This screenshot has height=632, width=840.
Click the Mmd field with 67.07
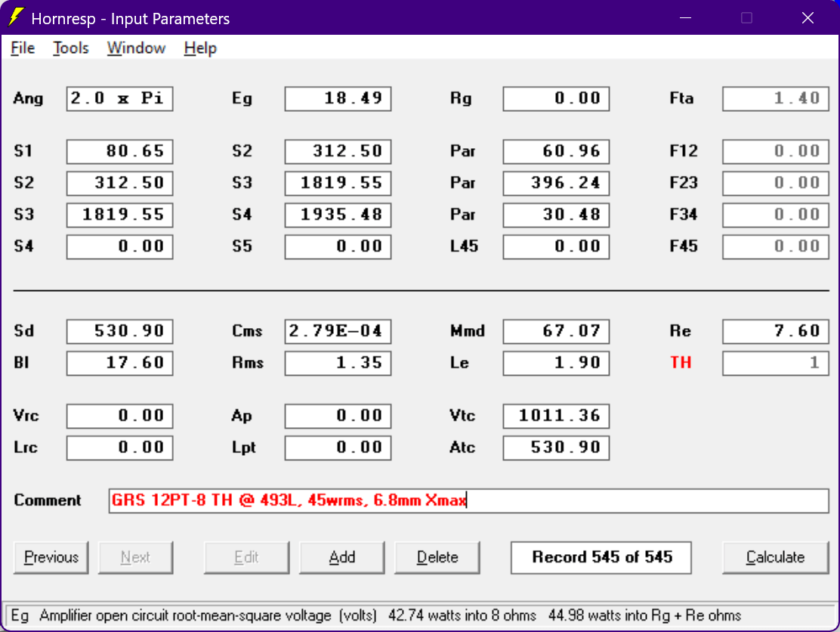(x=556, y=331)
